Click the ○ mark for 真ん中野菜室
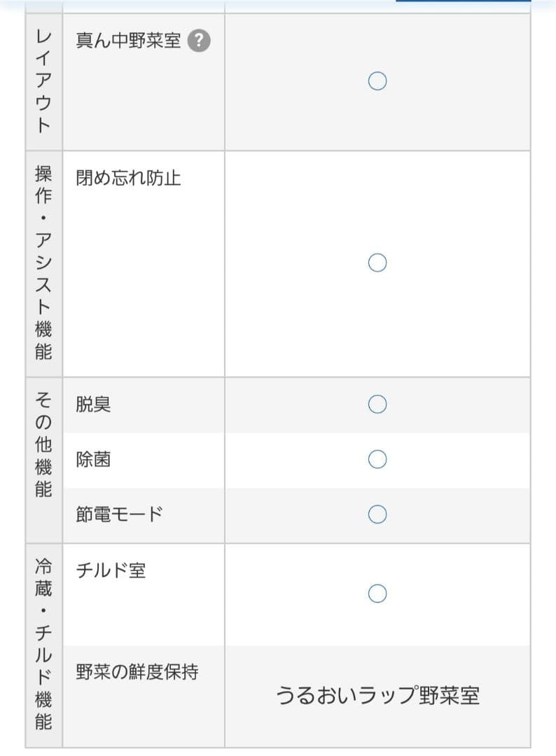 pos(377,80)
